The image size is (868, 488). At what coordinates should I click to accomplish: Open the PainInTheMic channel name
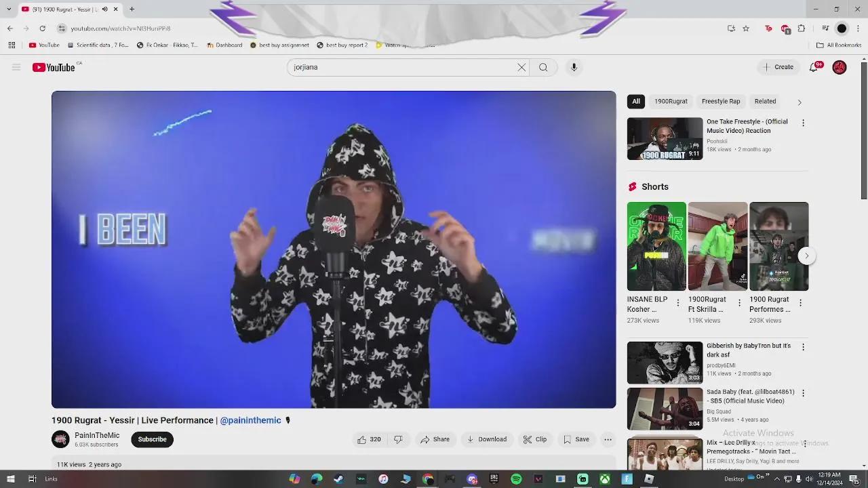(x=97, y=435)
